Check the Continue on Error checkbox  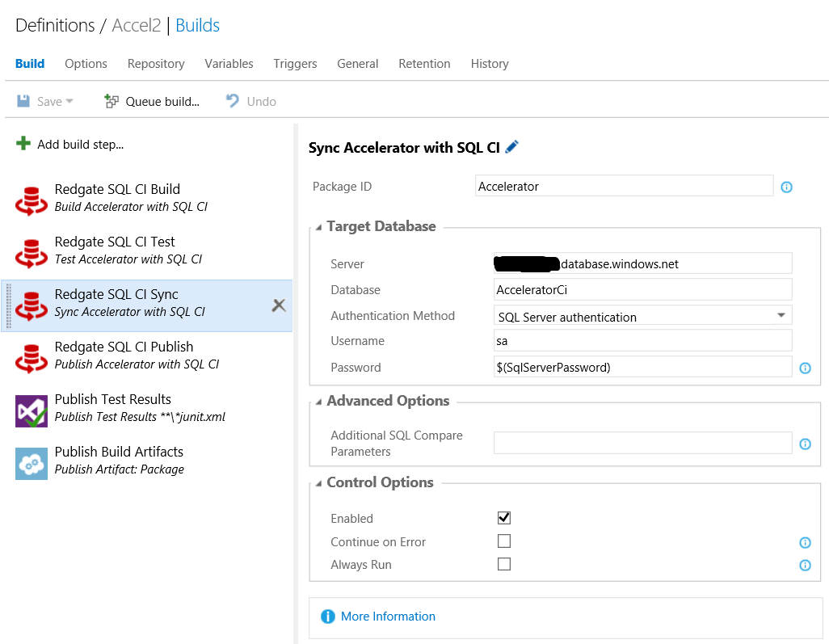(x=504, y=541)
